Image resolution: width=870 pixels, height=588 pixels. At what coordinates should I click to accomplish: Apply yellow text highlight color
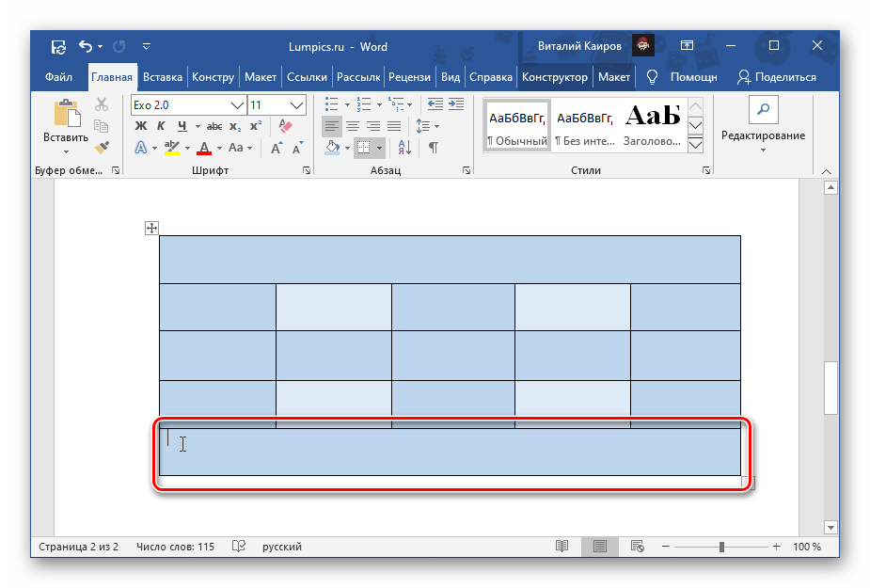[x=172, y=148]
